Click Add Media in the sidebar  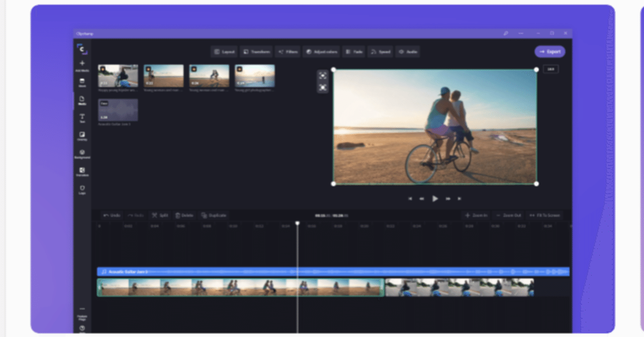click(82, 66)
